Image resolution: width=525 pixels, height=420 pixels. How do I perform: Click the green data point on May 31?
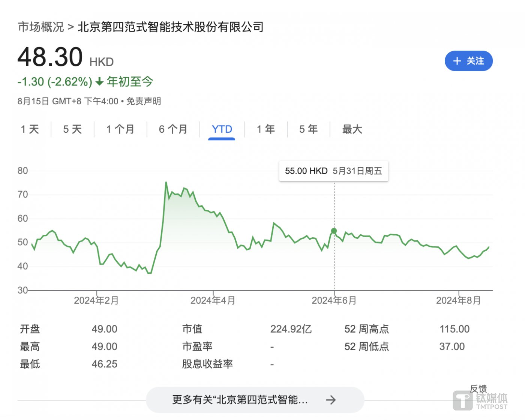point(334,231)
